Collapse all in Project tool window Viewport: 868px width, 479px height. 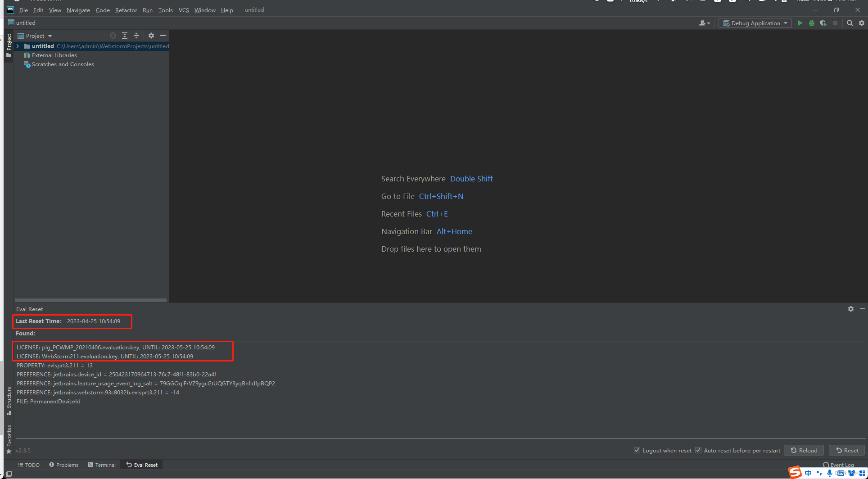[136, 36]
